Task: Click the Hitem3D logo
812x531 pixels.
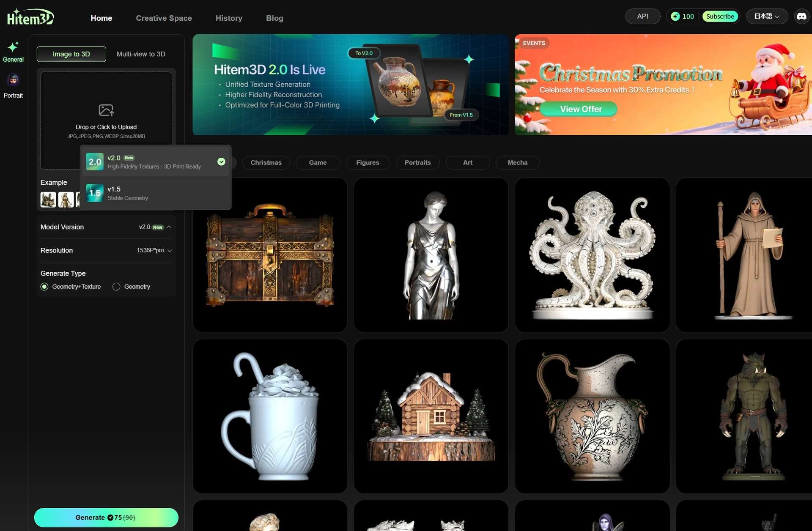Action: click(30, 17)
